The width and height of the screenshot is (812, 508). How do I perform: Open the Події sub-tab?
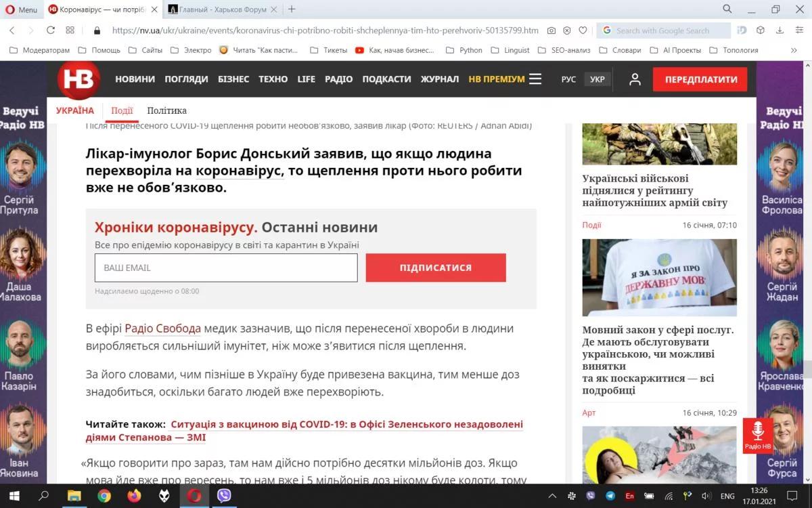pyautogui.click(x=122, y=110)
